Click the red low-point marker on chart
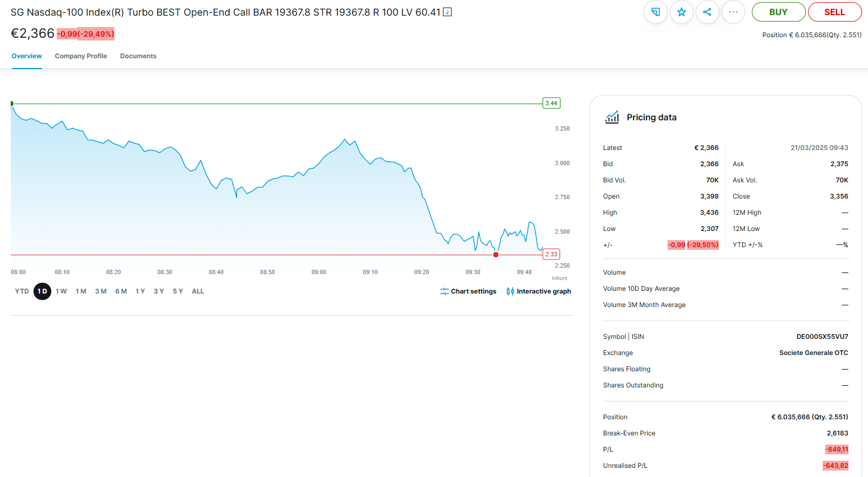The width and height of the screenshot is (868, 477). click(x=496, y=255)
